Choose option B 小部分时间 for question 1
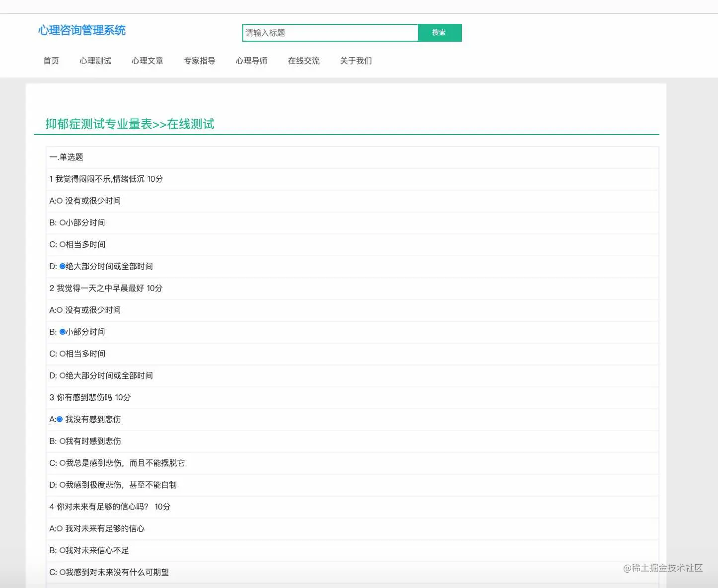Image resolution: width=718 pixels, height=588 pixels. (x=63, y=223)
